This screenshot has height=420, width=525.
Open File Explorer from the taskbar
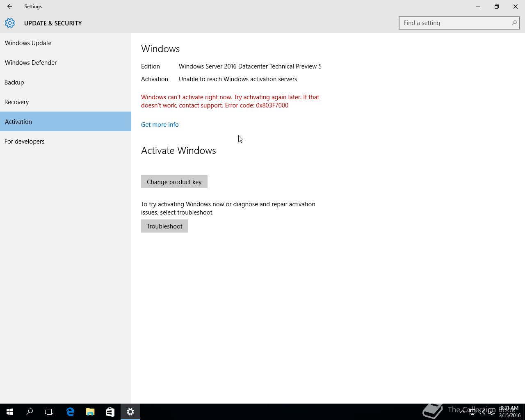90,412
